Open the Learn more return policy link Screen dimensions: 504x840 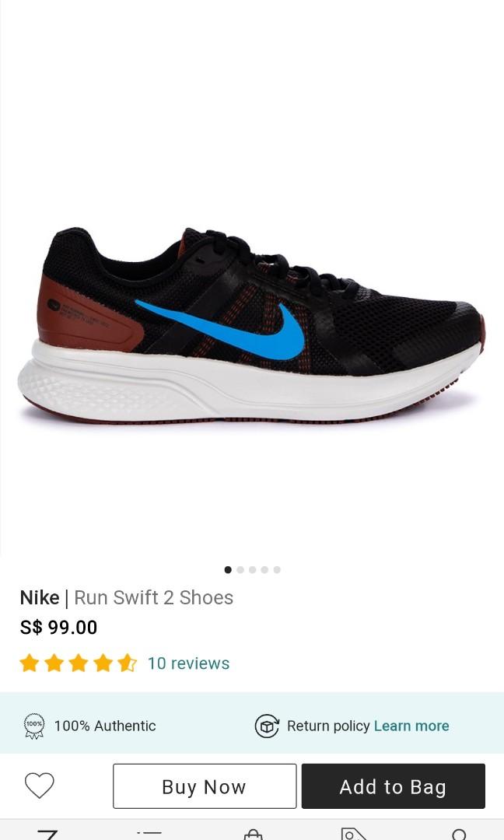point(411,726)
